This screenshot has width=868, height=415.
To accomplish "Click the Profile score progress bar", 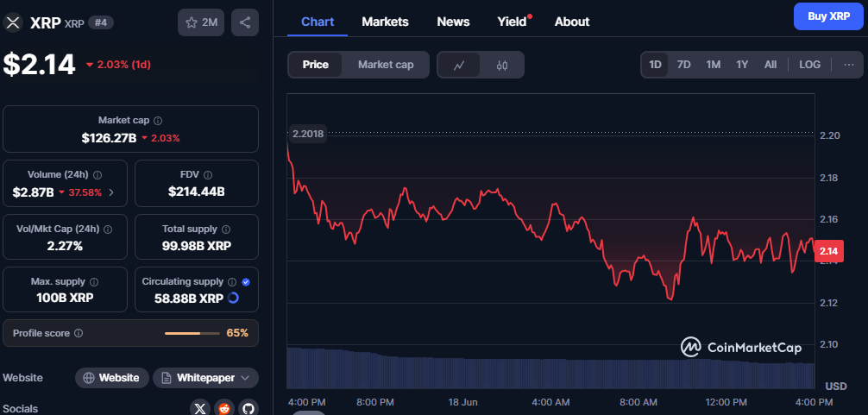I will tap(192, 333).
